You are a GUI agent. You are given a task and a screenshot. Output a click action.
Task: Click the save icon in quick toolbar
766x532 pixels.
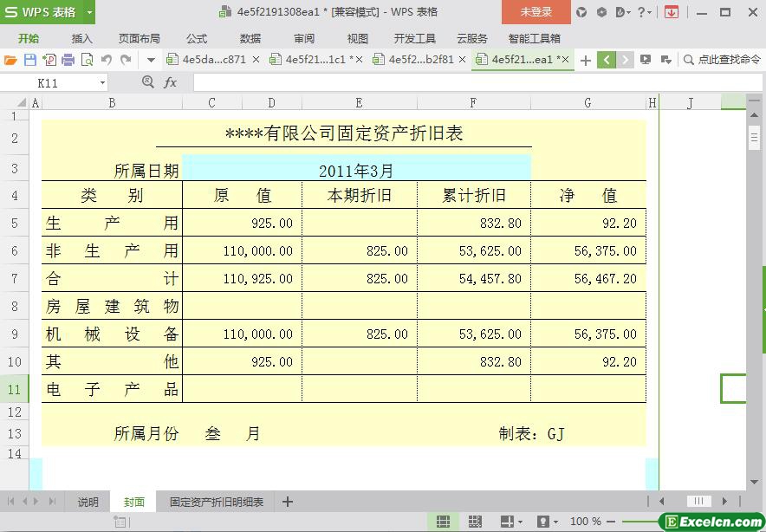click(29, 60)
